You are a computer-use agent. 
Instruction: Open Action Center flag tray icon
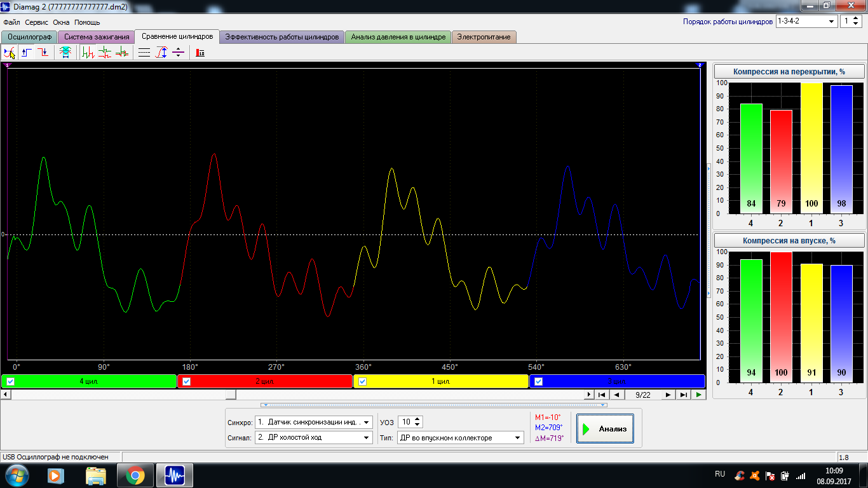[770, 475]
